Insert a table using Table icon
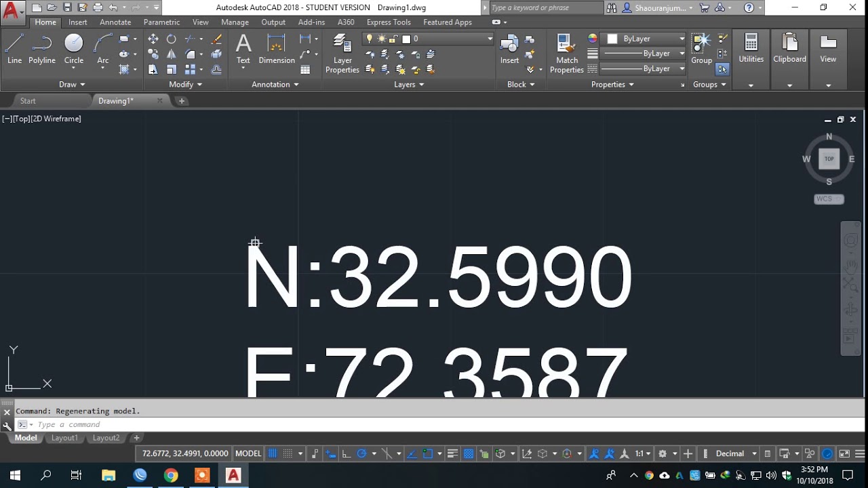 point(305,69)
